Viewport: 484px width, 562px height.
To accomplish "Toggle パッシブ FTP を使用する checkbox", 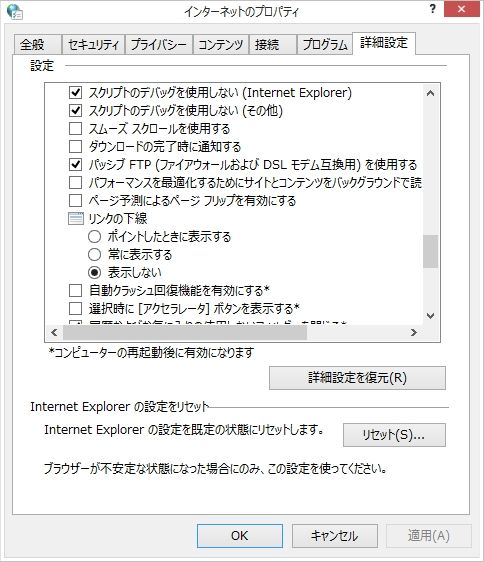I will point(75,165).
